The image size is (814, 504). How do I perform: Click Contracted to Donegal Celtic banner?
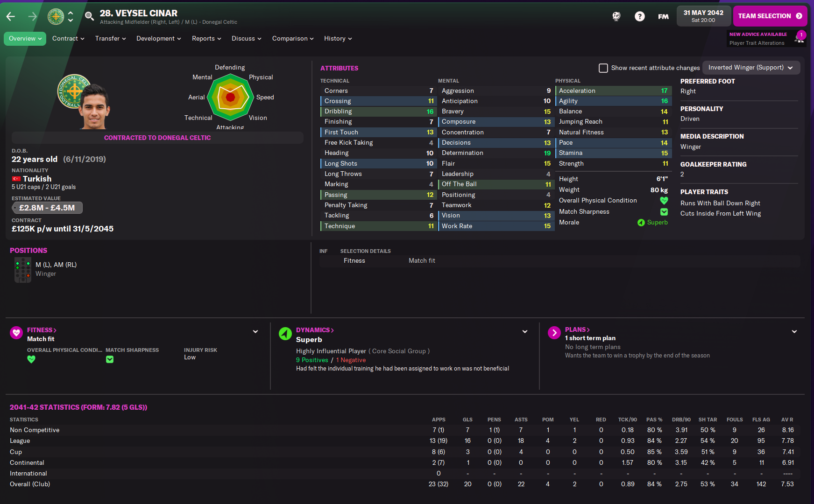157,138
